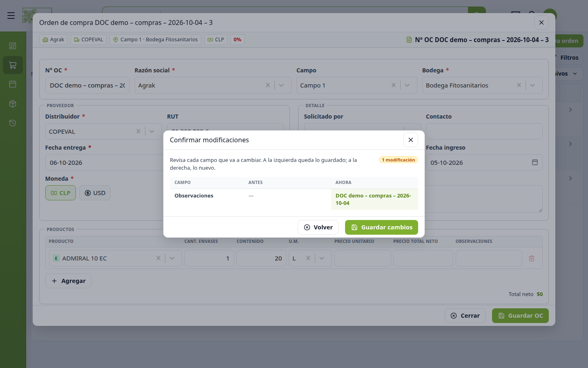The width and height of the screenshot is (588, 368).
Task: Open the shopping cart sidebar icon
Action: 13,65
